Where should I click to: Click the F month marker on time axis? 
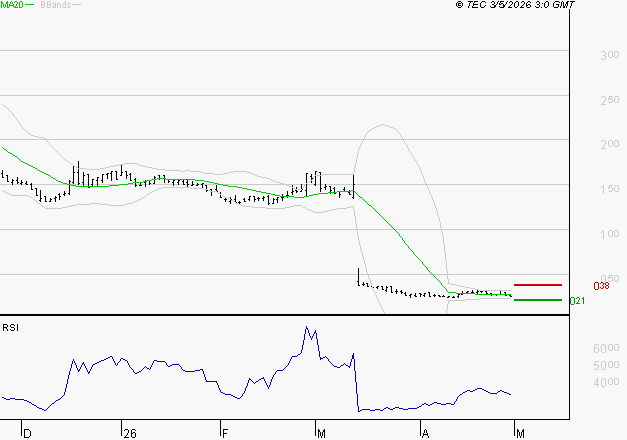pos(225,434)
